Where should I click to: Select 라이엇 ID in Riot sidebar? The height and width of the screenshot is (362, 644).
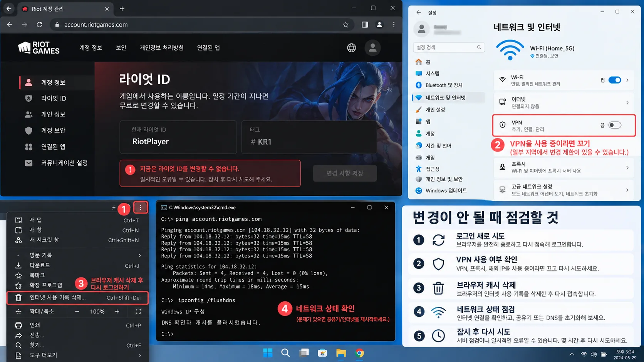pos(54,98)
